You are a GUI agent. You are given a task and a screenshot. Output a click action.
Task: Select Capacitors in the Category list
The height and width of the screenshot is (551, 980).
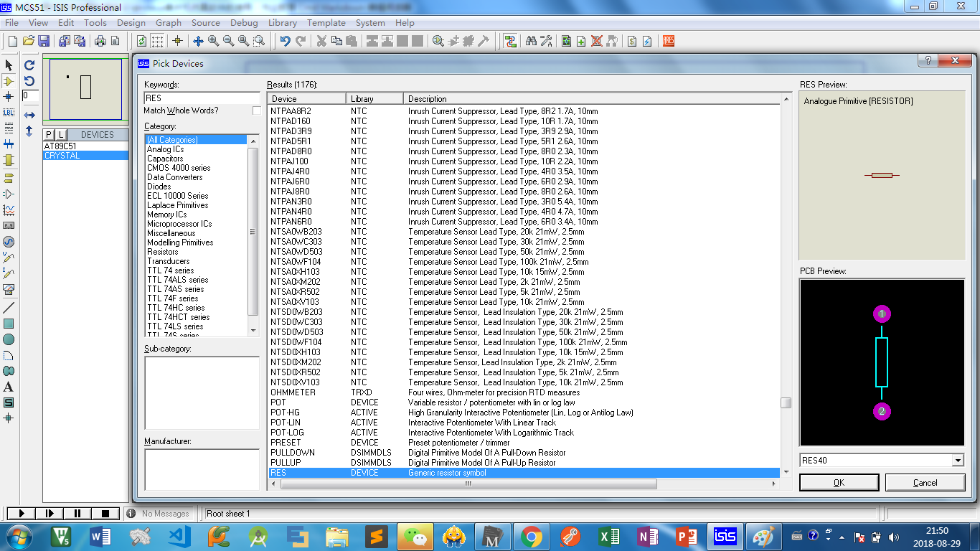click(165, 159)
